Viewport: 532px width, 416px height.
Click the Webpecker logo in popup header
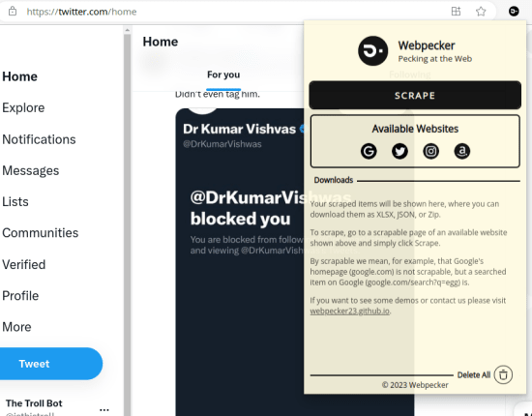coord(372,51)
